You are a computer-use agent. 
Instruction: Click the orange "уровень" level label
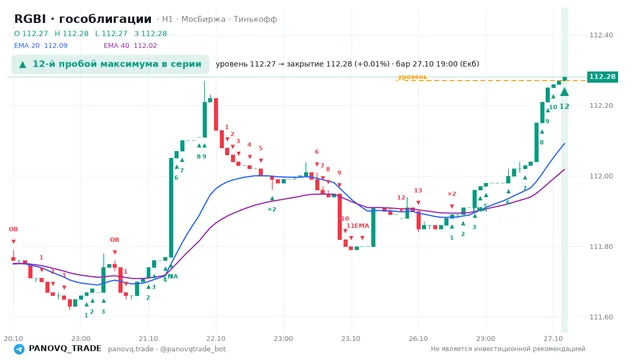412,77
